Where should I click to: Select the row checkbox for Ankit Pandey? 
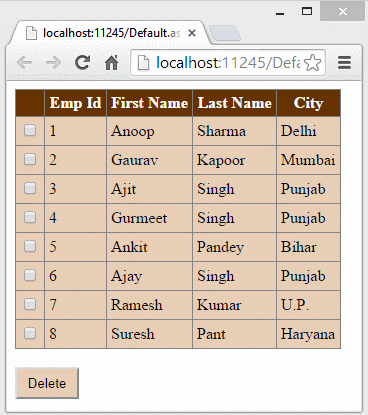pos(30,246)
